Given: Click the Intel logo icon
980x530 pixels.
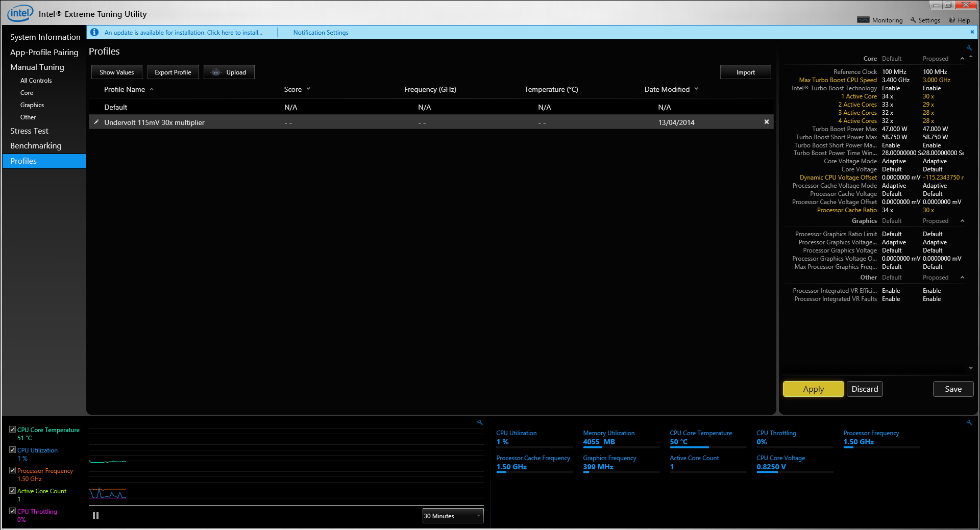Looking at the screenshot, I should click(20, 13).
